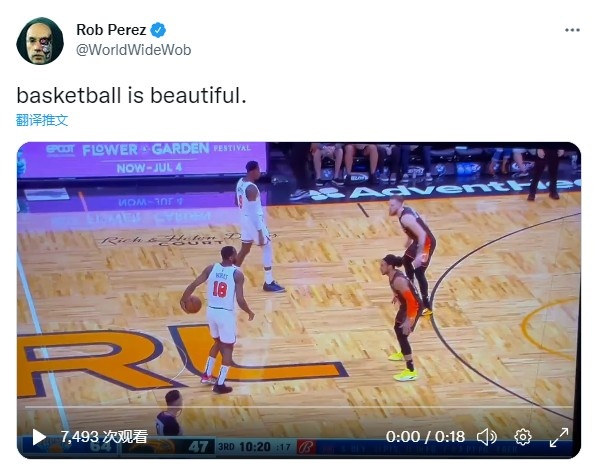The width and height of the screenshot is (595, 467).
Task: Click the 翻译推文 translate tweet link
Action: [x=42, y=120]
